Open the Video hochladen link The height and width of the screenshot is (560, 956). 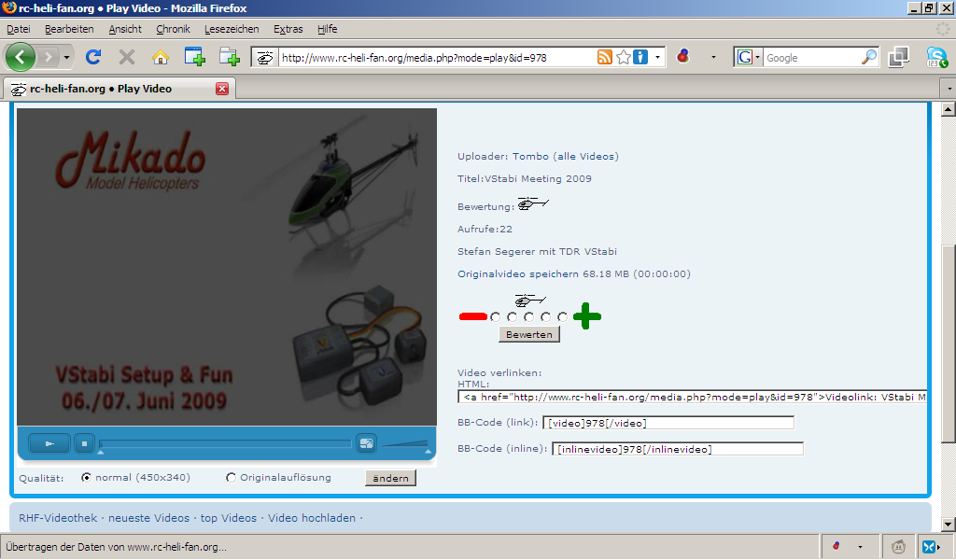click(x=312, y=518)
